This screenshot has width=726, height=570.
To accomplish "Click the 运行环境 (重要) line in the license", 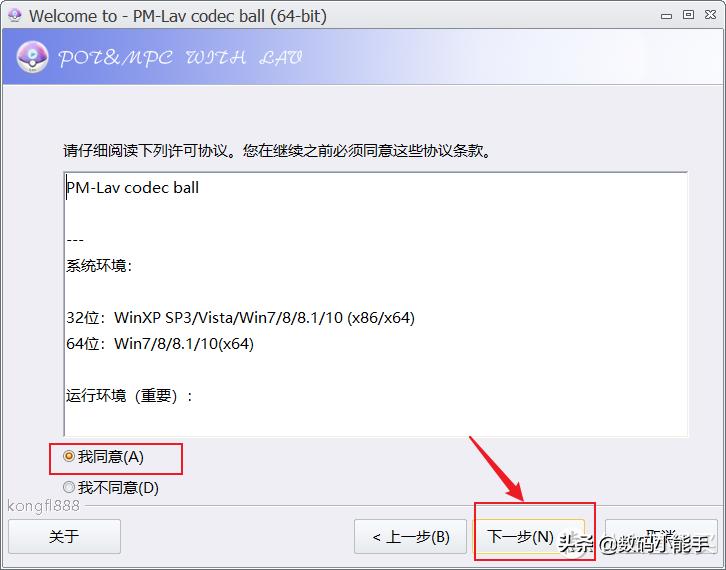I will [x=129, y=396].
